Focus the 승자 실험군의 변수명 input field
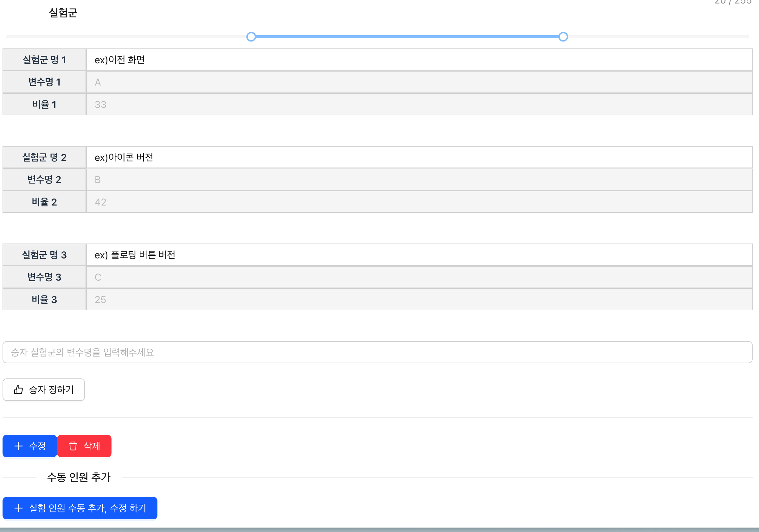The height and width of the screenshot is (532, 759). coord(378,352)
